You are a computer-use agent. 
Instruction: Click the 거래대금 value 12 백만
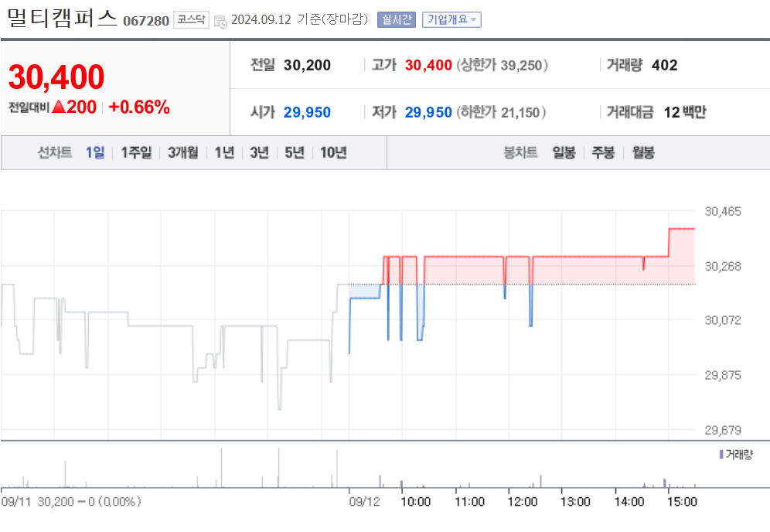pos(684,112)
